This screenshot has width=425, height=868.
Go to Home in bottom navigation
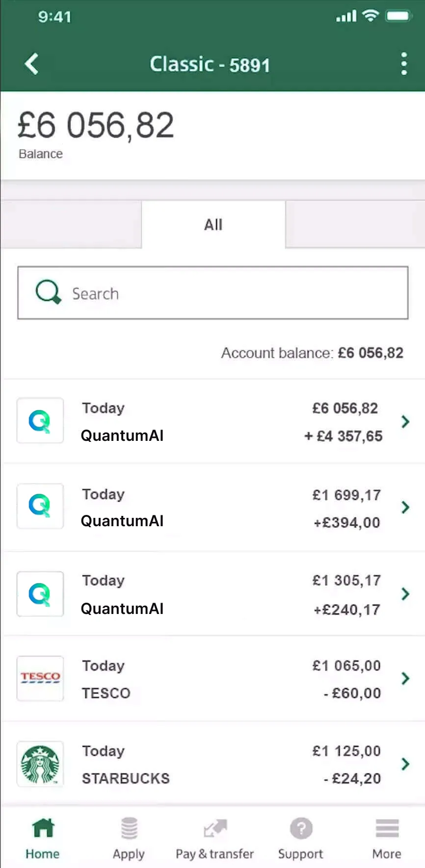click(43, 838)
